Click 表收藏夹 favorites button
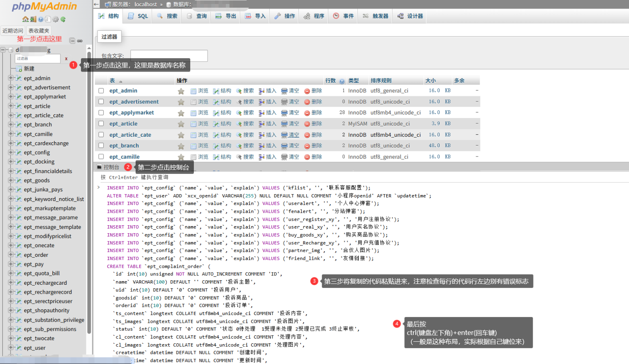Image resolution: width=629 pixels, height=364 pixels. coord(39,31)
